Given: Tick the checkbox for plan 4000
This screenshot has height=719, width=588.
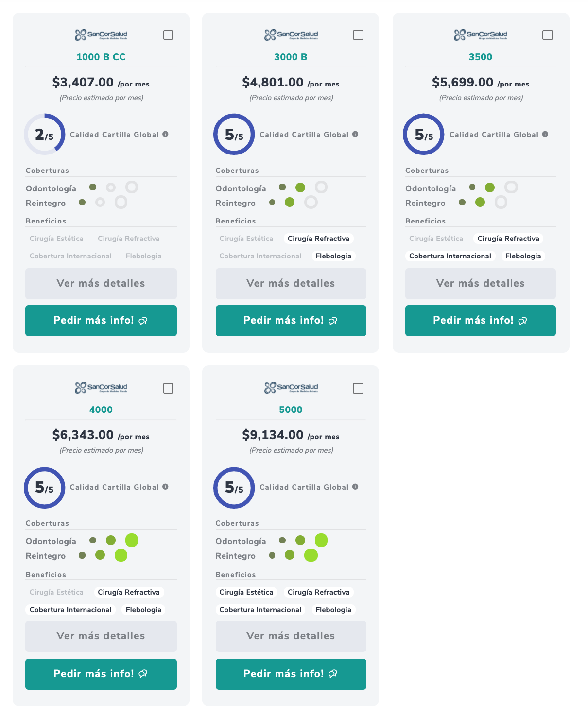Looking at the screenshot, I should click(x=168, y=388).
